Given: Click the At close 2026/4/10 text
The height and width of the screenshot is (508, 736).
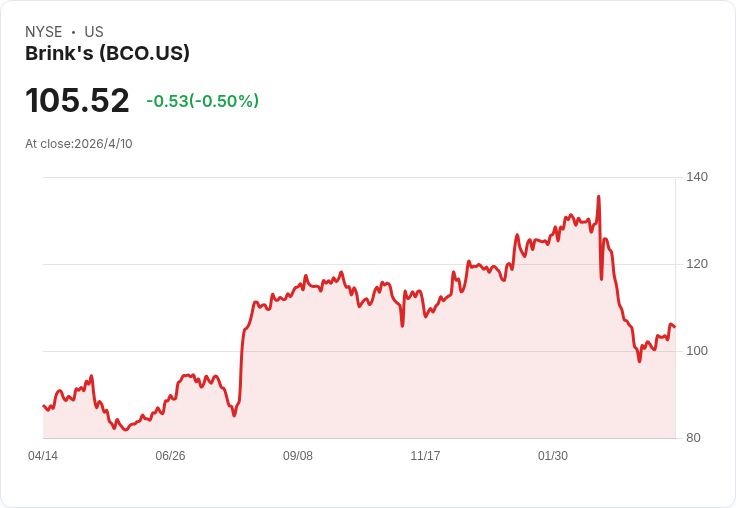Looking at the screenshot, I should [x=79, y=144].
